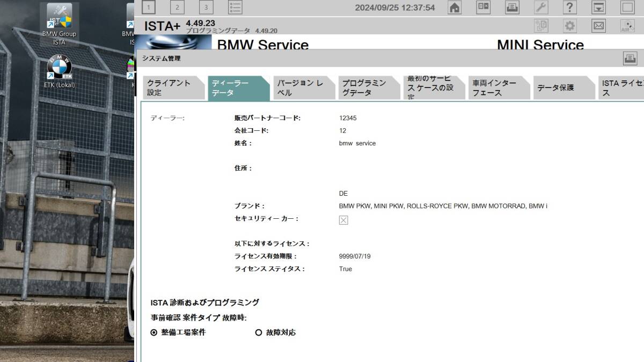The image size is (644, 362).
Task: Toggle the セキュリティー カー checkbox
Action: click(343, 220)
